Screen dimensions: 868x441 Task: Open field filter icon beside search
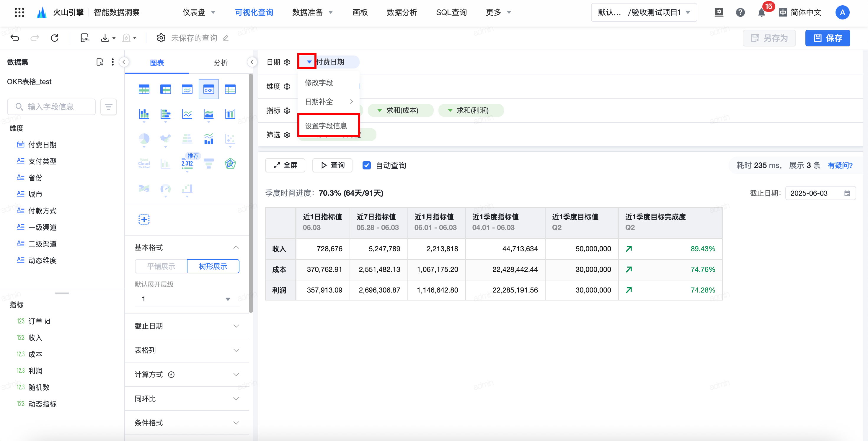coord(109,107)
